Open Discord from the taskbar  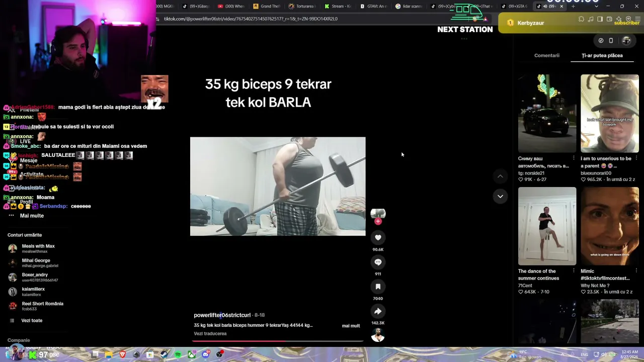pos(205,354)
